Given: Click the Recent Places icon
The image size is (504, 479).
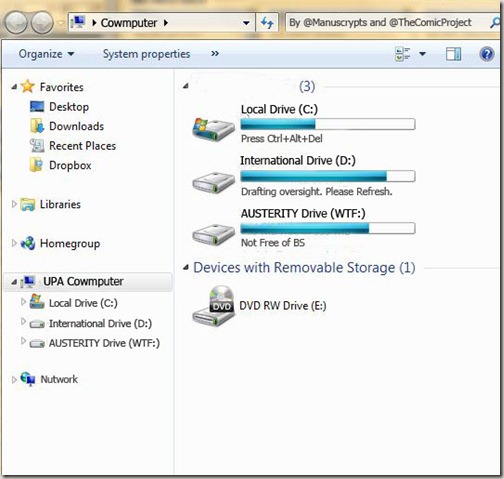Looking at the screenshot, I should (x=37, y=145).
